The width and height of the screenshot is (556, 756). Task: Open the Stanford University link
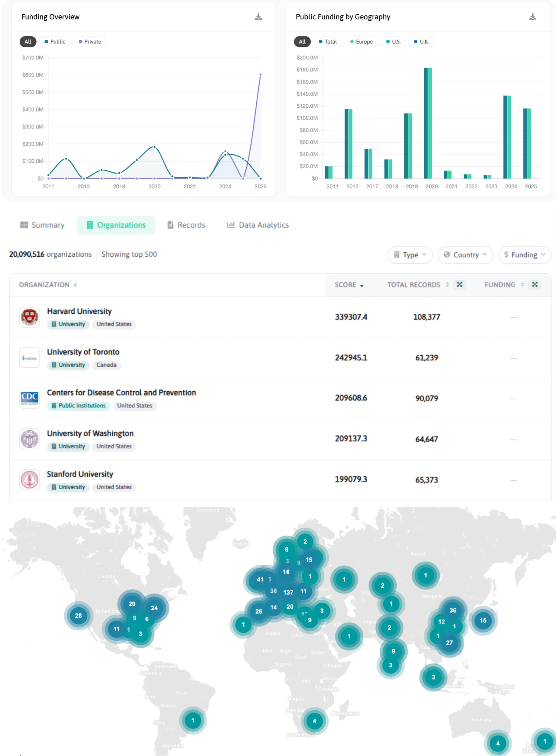tap(80, 474)
